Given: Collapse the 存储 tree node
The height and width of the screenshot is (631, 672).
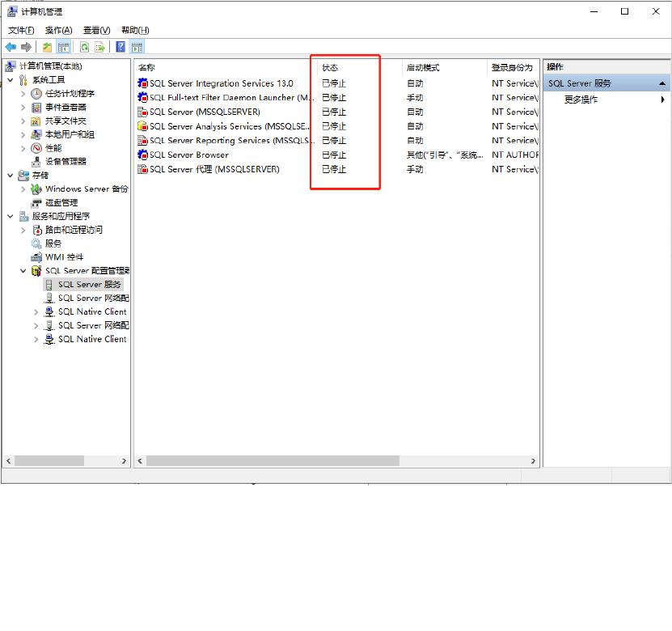Looking at the screenshot, I should pos(11,176).
